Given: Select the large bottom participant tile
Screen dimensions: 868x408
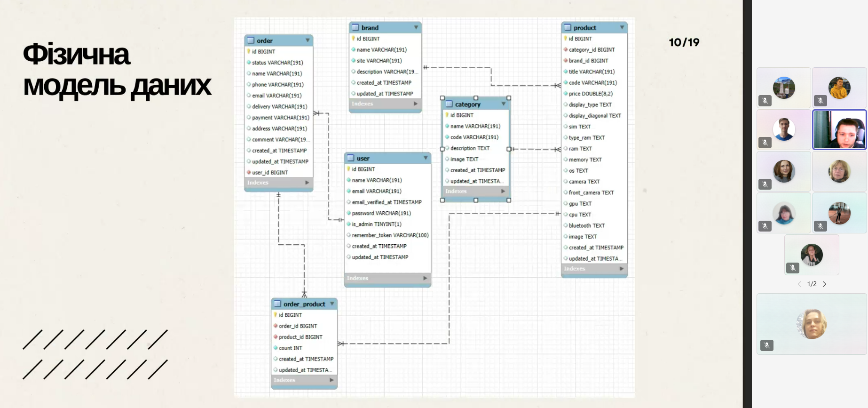Looking at the screenshot, I should pos(812,324).
